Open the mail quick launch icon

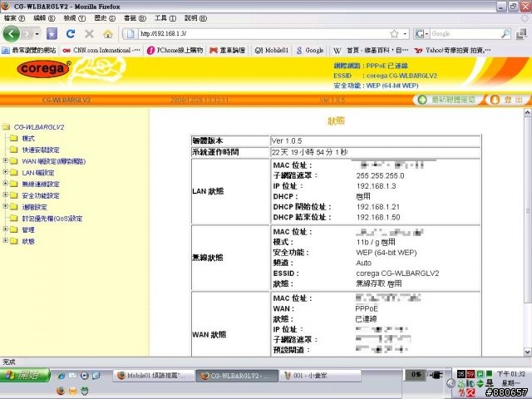pyautogui.click(x=73, y=375)
